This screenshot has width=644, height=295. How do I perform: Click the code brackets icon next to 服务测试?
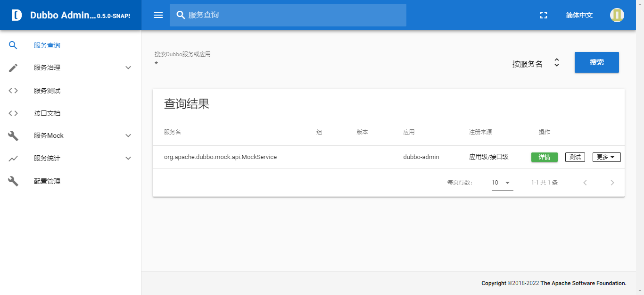tap(13, 90)
